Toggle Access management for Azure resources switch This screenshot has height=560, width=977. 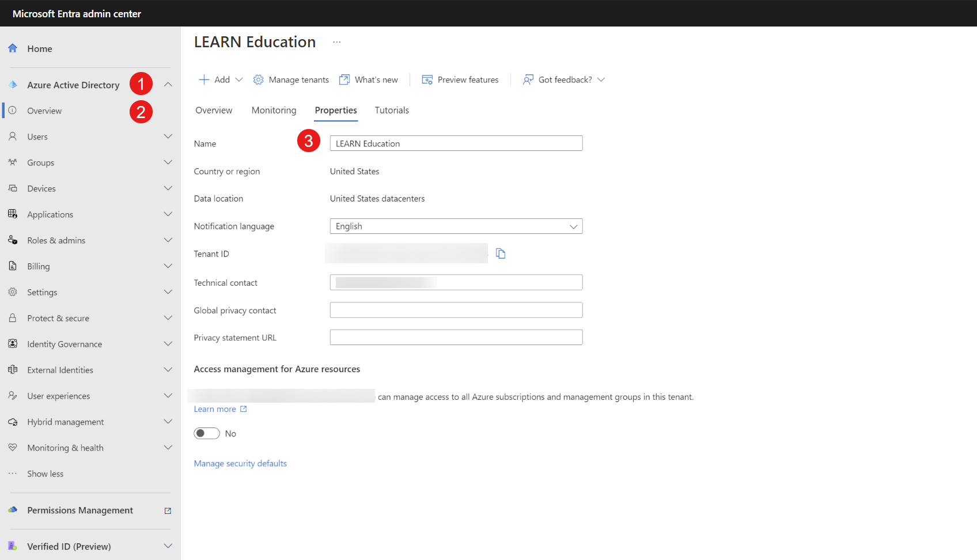[207, 433]
